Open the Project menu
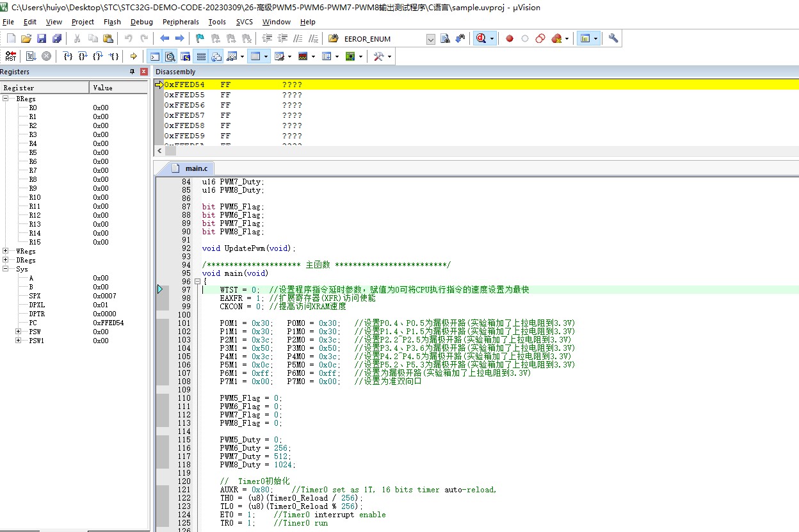Image resolution: width=799 pixels, height=532 pixels. pyautogui.click(x=83, y=22)
